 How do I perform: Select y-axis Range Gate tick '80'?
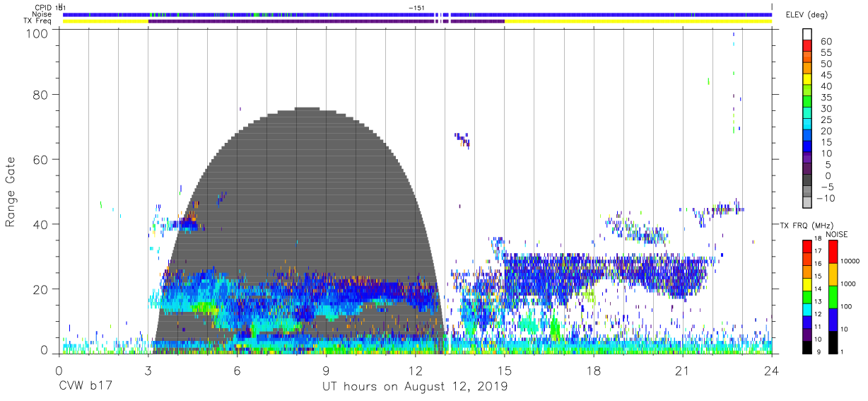tap(41, 94)
